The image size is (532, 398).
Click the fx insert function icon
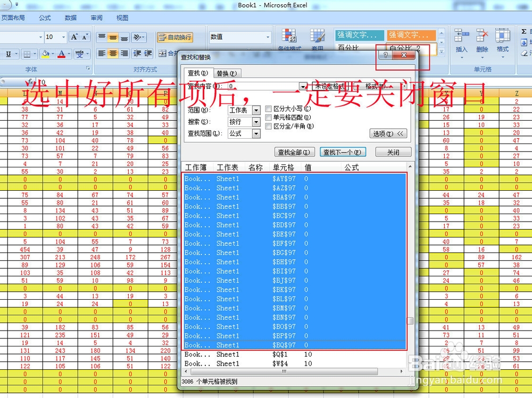click(x=30, y=82)
